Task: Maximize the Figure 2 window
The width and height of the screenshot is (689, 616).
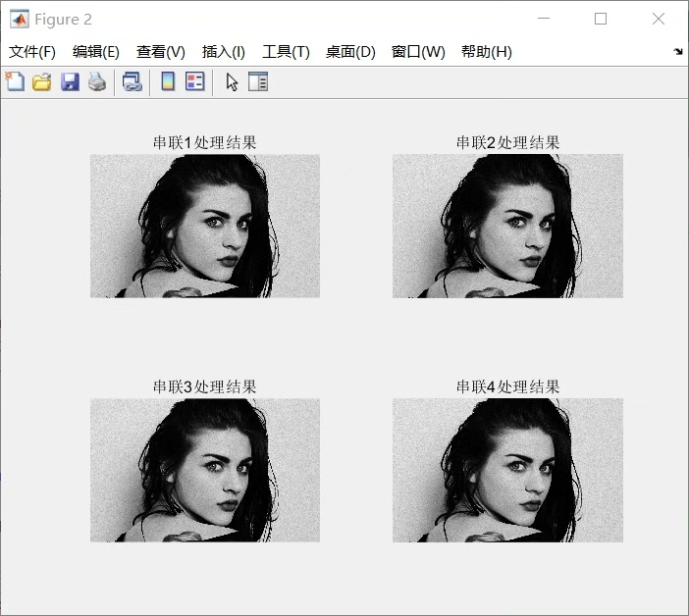Action: [601, 19]
